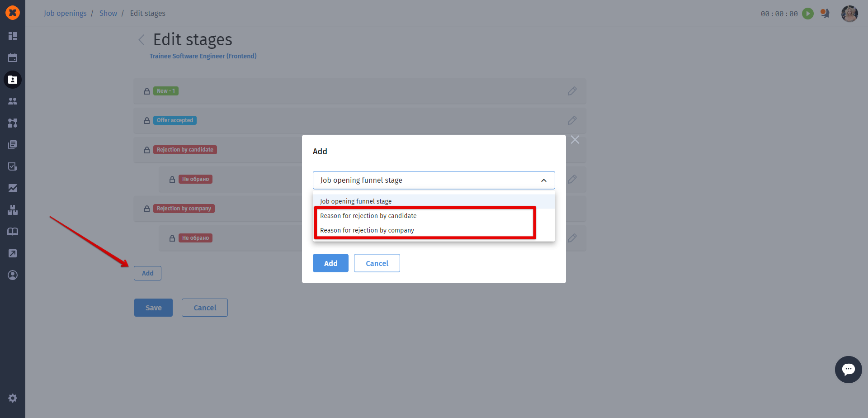This screenshot has height=418, width=868.
Task: Click the knowledge base book icon
Action: click(x=13, y=232)
